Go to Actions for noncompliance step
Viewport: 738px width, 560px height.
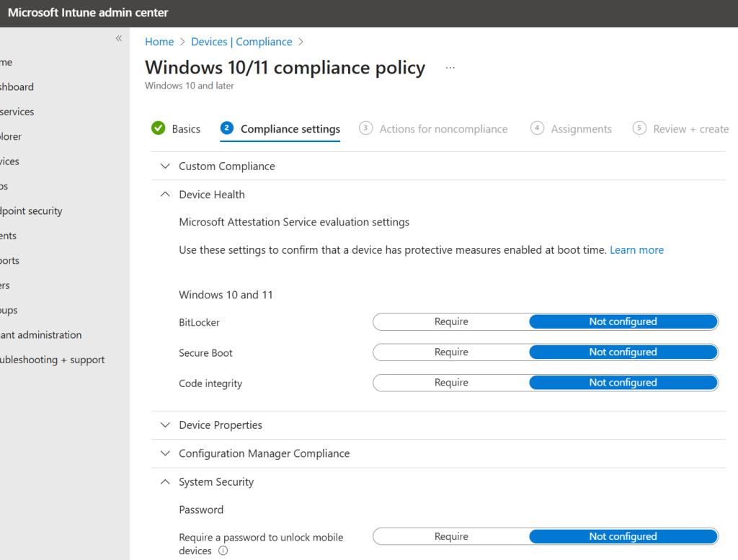tap(443, 129)
